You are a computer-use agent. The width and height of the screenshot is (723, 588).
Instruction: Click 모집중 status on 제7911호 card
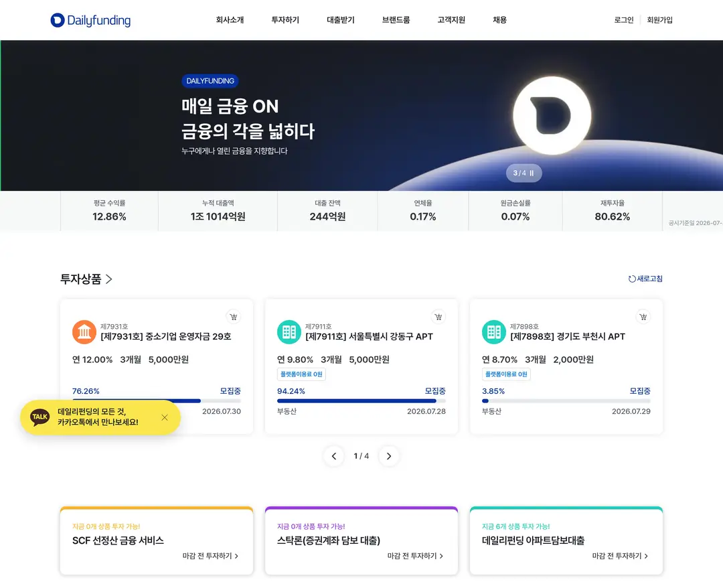coord(435,391)
